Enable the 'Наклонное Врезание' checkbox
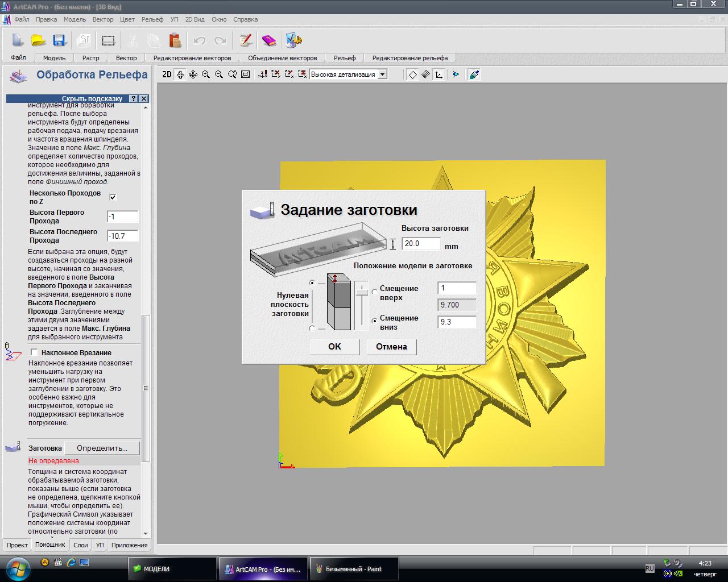728x582 pixels. click(34, 352)
